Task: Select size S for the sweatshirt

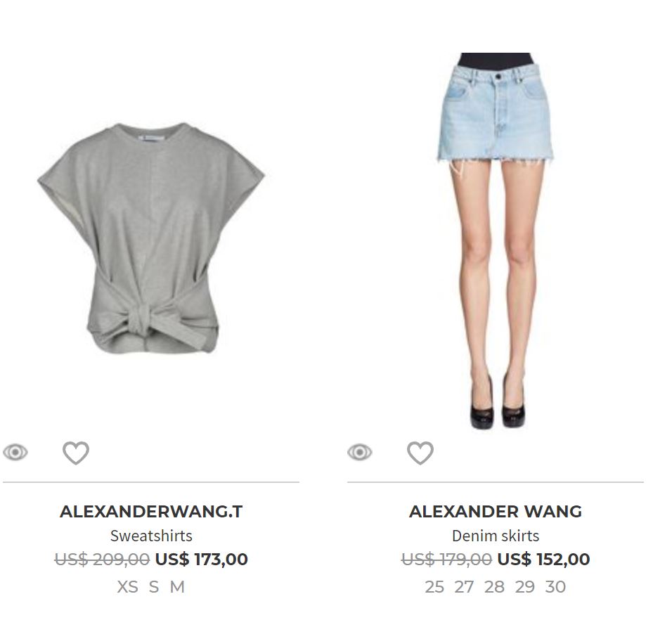Action: pos(154,587)
